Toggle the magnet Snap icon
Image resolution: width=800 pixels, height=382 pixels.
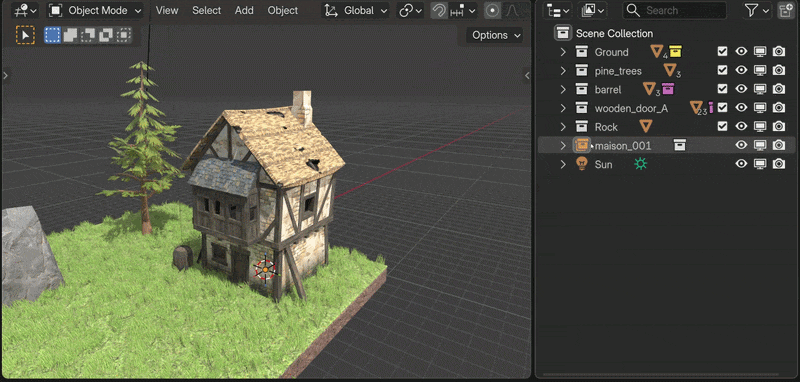439,10
